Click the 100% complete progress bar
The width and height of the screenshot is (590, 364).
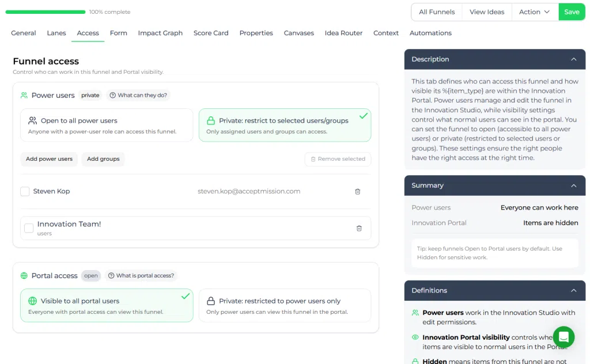click(46, 12)
